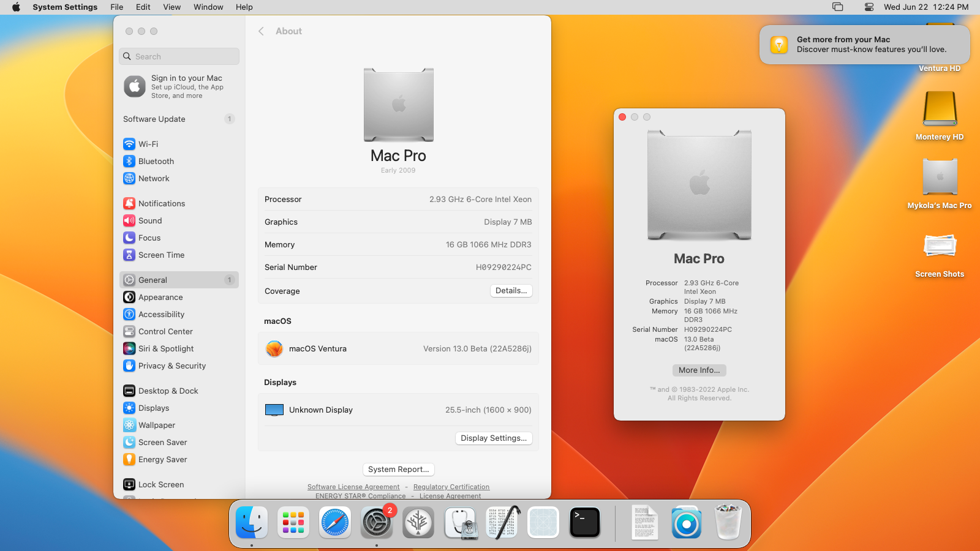The image size is (980, 551).
Task: Open Mykola's Mac Pro on desktop
Action: coord(940,184)
